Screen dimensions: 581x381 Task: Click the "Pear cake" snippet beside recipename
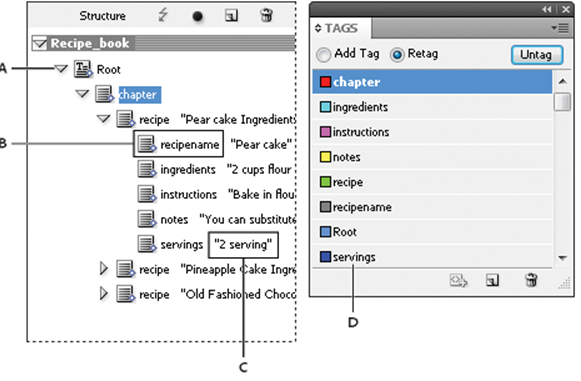[261, 144]
